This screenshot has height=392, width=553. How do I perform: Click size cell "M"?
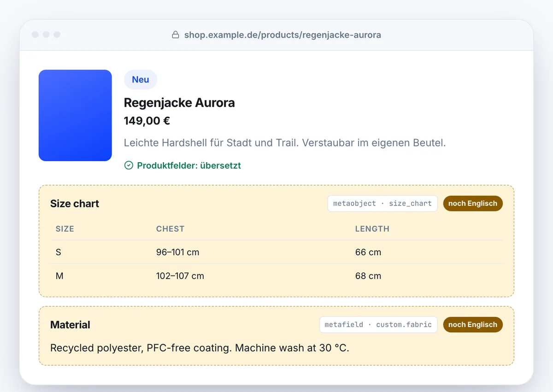[x=59, y=276]
